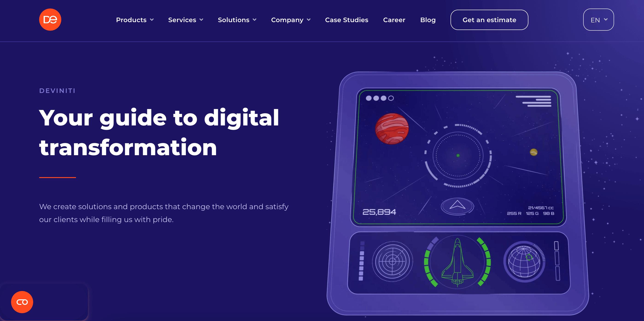644x321 pixels.
Task: Click the Get an estimate button
Action: (489, 19)
